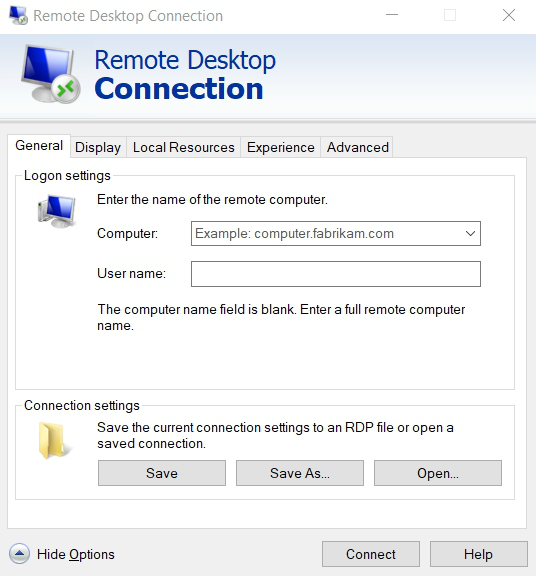The height and width of the screenshot is (576, 536).
Task: Click the Save As... button
Action: tap(300, 473)
